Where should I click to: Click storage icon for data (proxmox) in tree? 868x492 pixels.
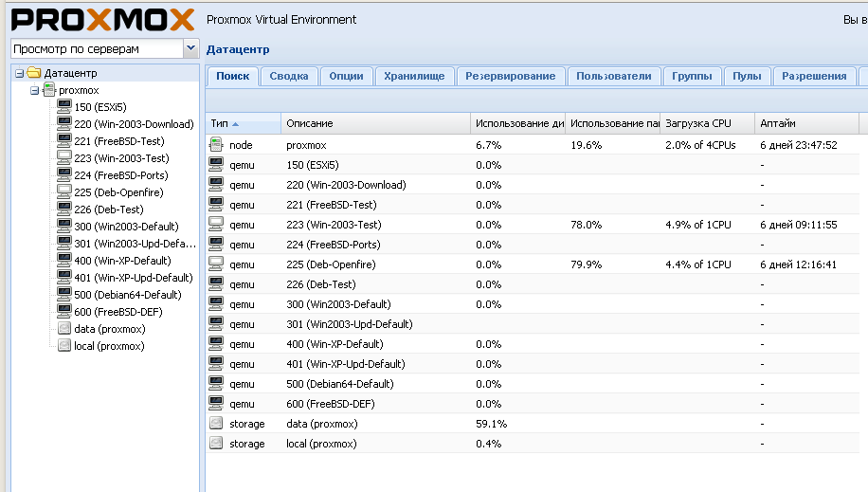(64, 328)
